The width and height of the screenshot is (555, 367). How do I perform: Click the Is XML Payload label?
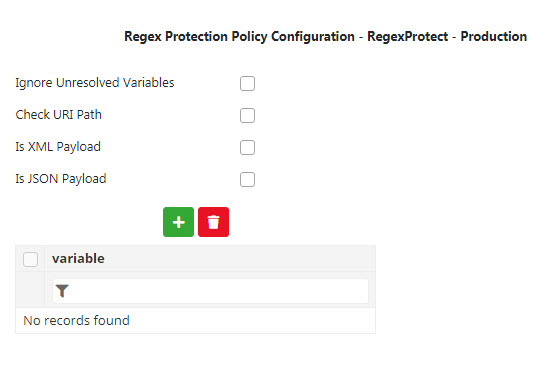coord(58,147)
